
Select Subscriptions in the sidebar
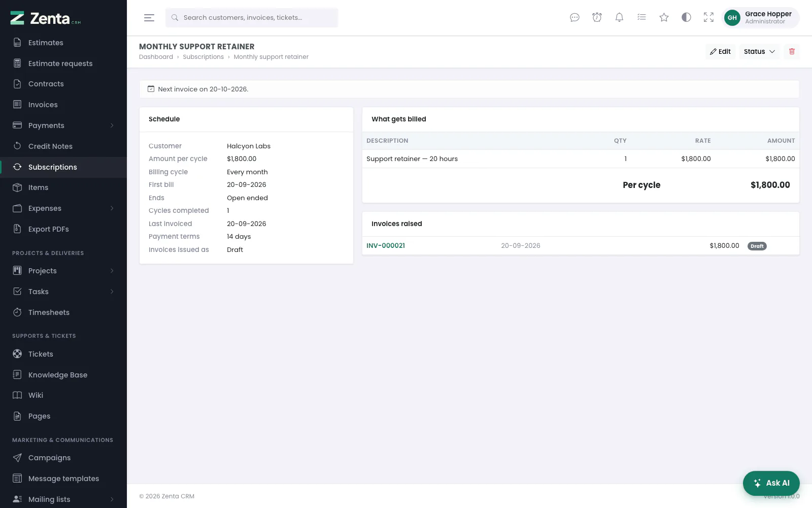click(63, 167)
